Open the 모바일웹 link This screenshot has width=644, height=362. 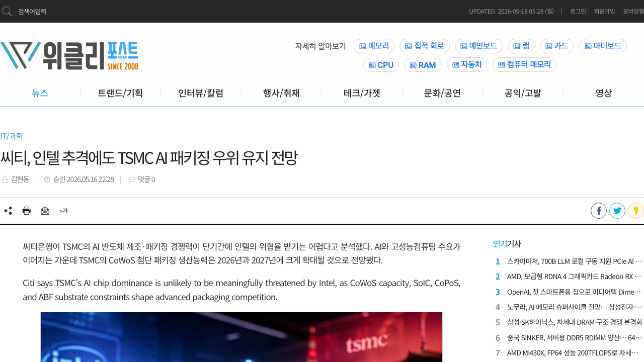[633, 11]
